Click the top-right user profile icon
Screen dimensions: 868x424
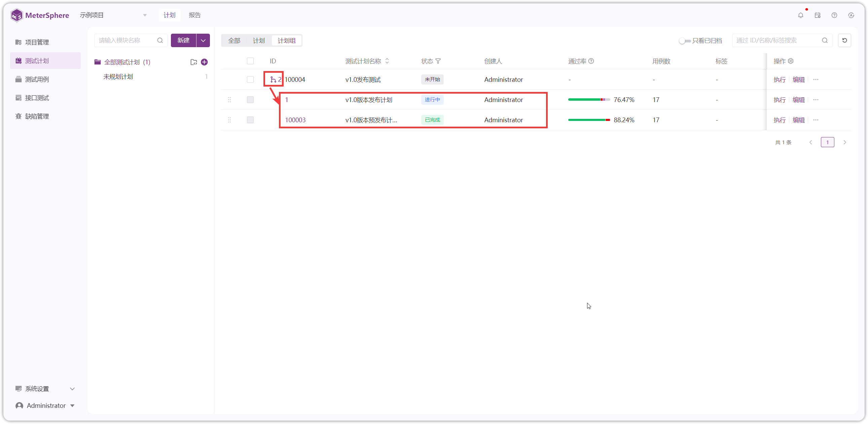(x=851, y=15)
